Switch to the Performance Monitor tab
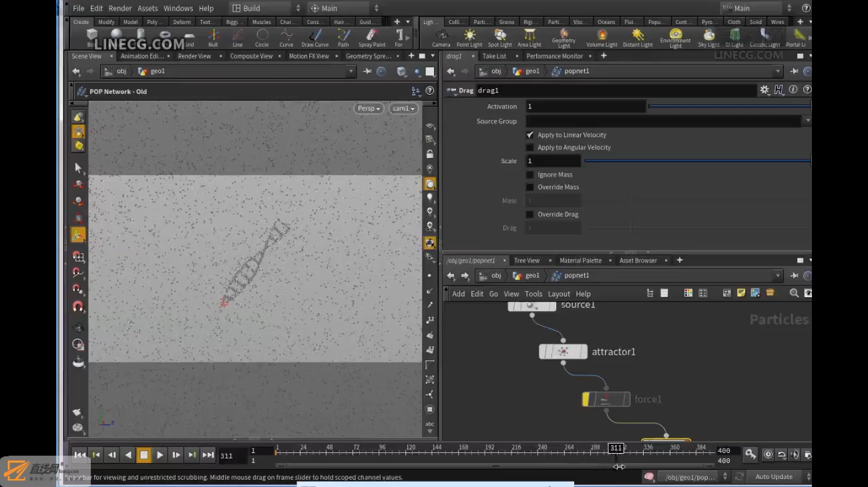The height and width of the screenshot is (487, 868). coord(554,56)
